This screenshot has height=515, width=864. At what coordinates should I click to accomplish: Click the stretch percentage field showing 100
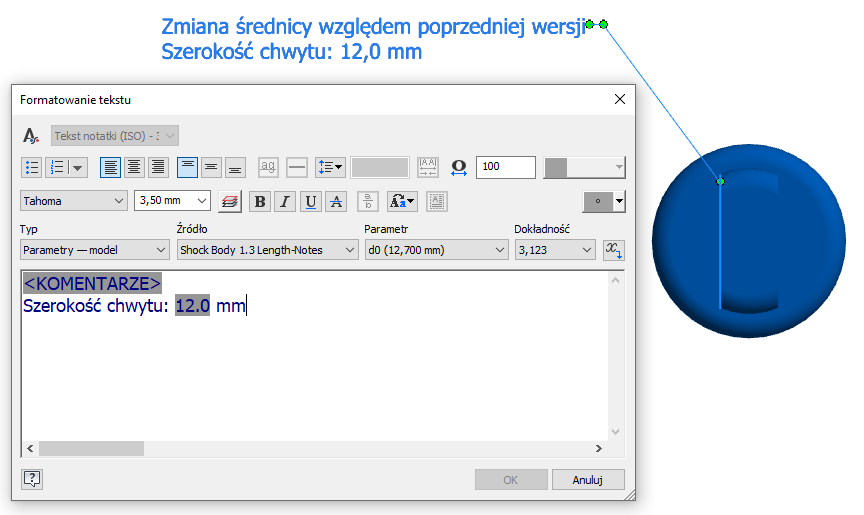point(505,167)
